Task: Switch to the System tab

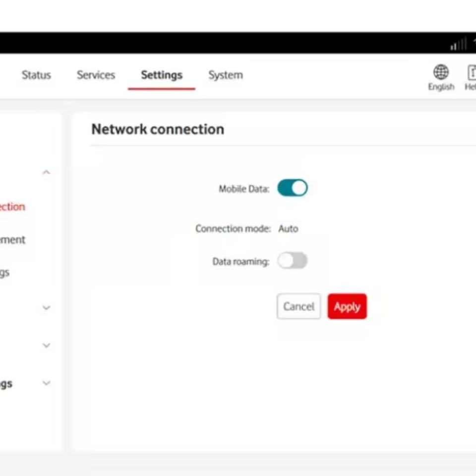Action: tap(226, 75)
